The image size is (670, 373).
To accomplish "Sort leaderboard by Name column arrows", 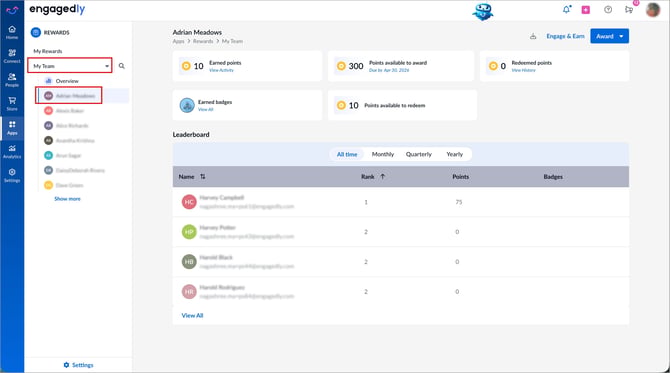I will (203, 176).
